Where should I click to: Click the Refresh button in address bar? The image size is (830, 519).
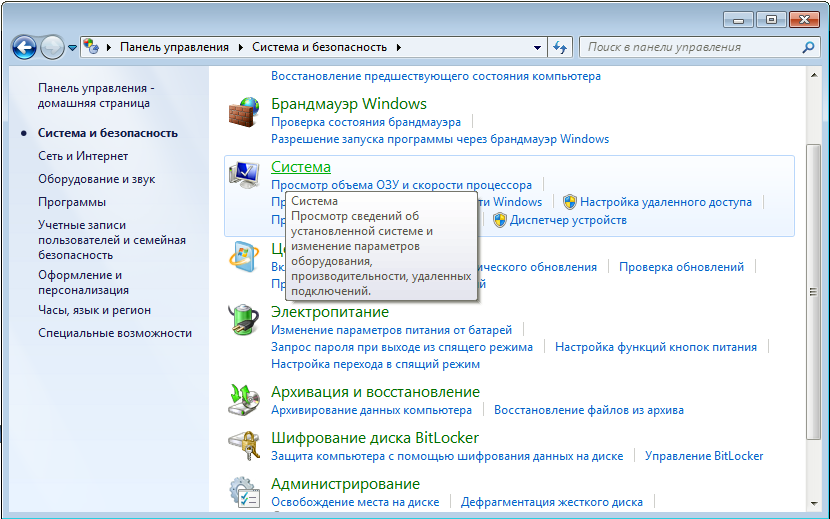[560, 47]
